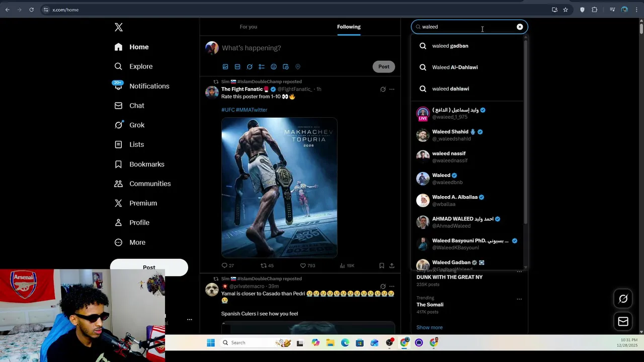
Task: Share the poster post
Action: click(392, 265)
